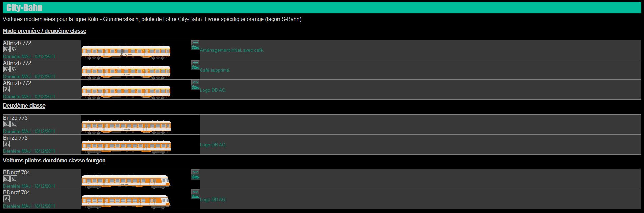The width and height of the screenshot is (644, 213).
Task: Click the flip arrow icon in BDnrzf 784 Logo DB AG row
Action: (x=195, y=192)
